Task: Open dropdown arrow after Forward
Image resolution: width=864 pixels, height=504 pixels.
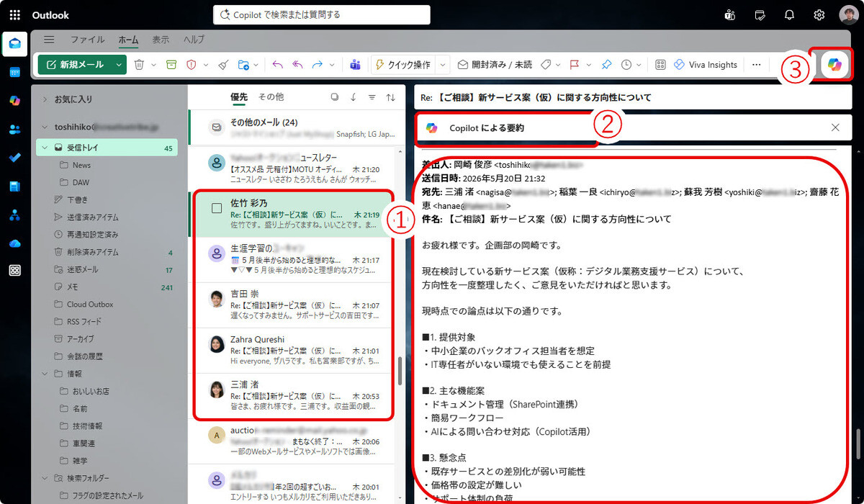Action: [332, 65]
